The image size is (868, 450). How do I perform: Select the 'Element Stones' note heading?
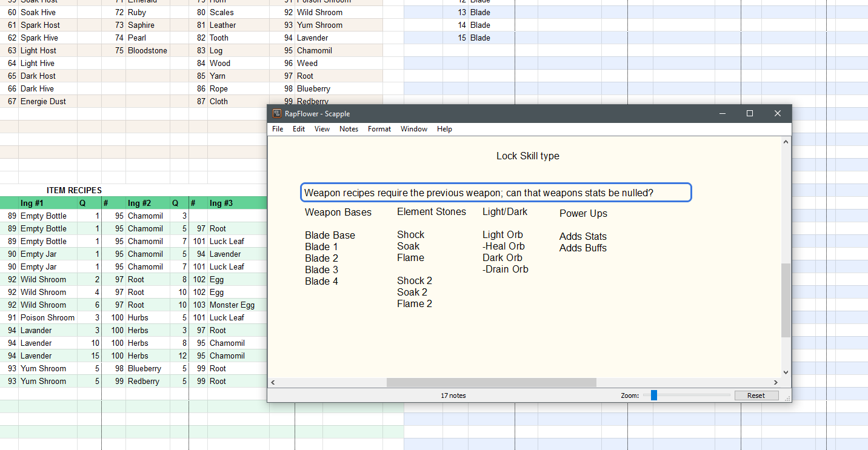click(432, 211)
